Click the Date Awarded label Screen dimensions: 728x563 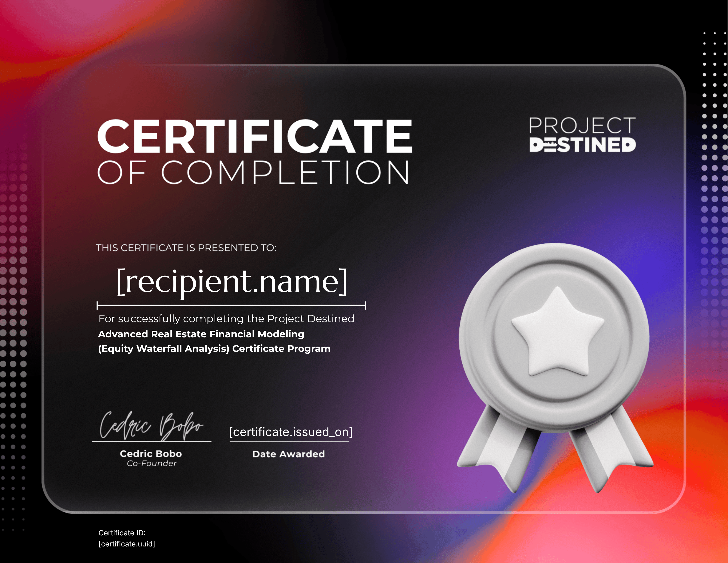click(x=289, y=454)
